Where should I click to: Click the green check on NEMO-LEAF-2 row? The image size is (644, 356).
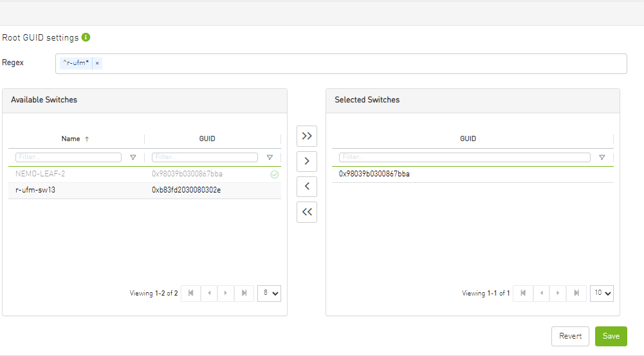pyautogui.click(x=275, y=174)
